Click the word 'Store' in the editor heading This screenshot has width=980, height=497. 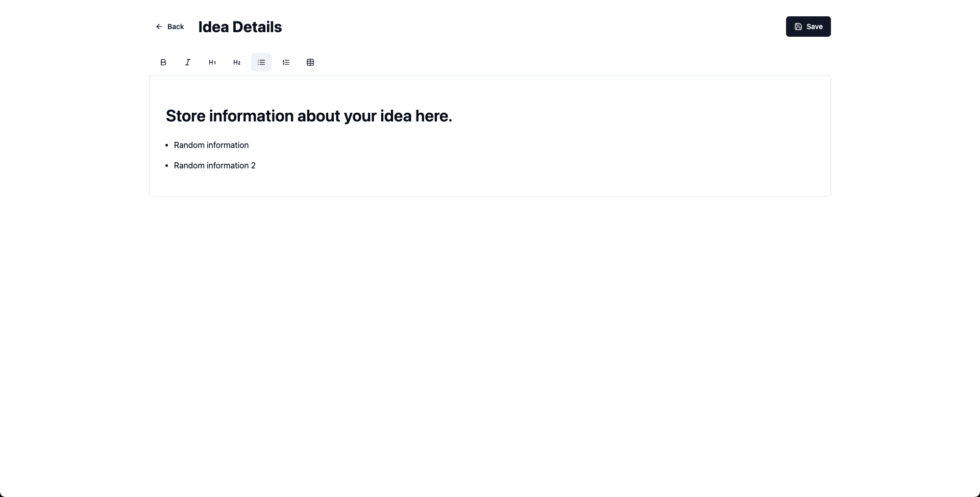pyautogui.click(x=185, y=116)
